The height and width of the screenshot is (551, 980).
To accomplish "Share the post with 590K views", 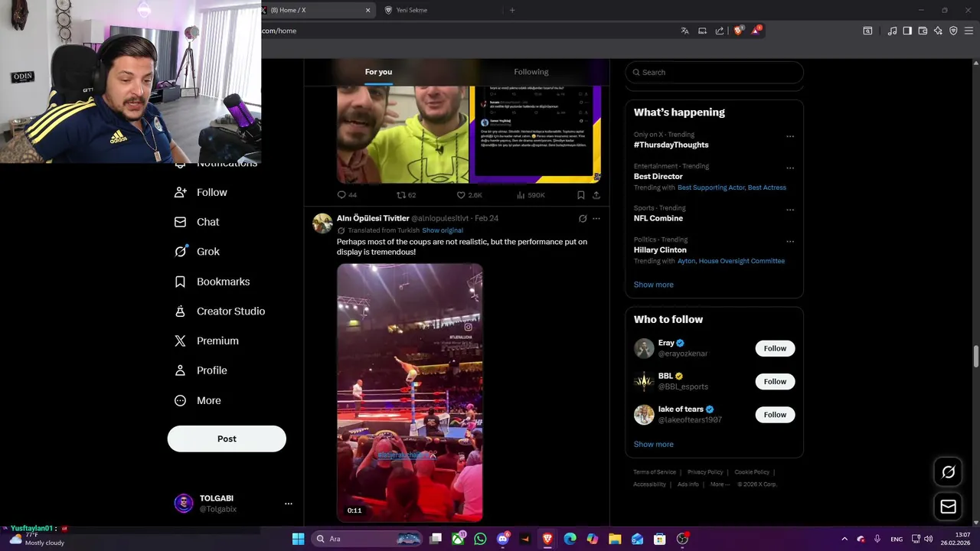I will pos(596,195).
